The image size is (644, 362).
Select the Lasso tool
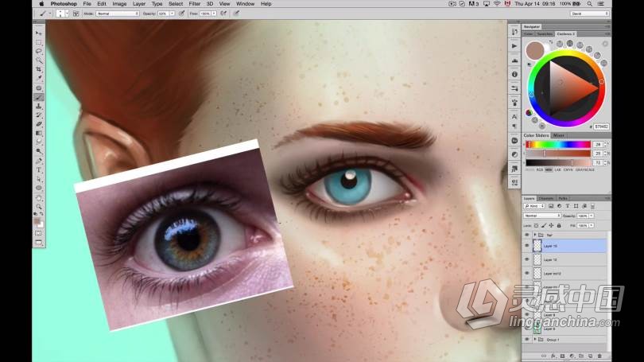coord(38,51)
